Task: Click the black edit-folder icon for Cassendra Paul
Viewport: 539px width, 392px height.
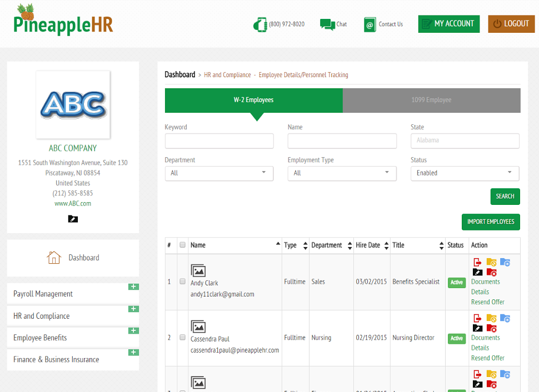Action: [x=477, y=329]
